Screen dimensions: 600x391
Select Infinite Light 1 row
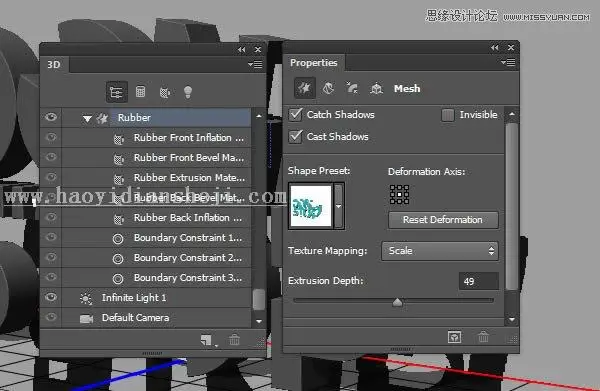coord(145,298)
